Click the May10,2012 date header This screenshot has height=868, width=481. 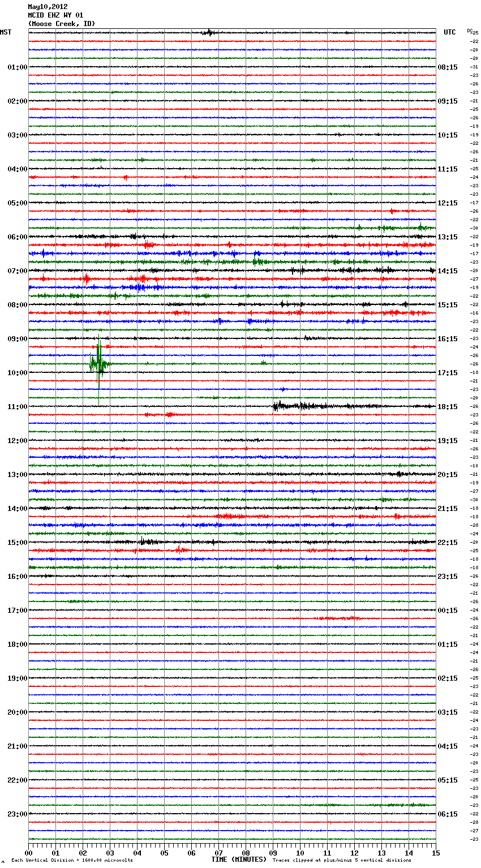[x=48, y=7]
